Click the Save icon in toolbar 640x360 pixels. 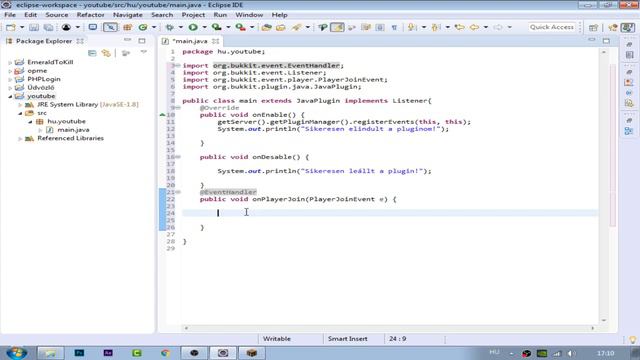34,27
